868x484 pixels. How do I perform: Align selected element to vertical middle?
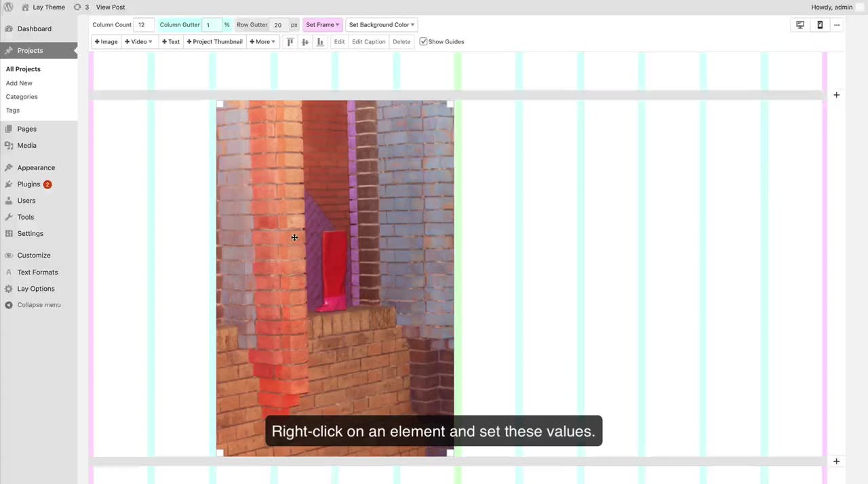305,41
